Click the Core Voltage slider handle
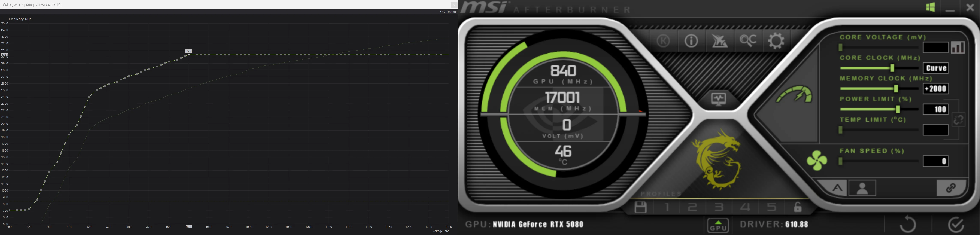 click(x=841, y=47)
